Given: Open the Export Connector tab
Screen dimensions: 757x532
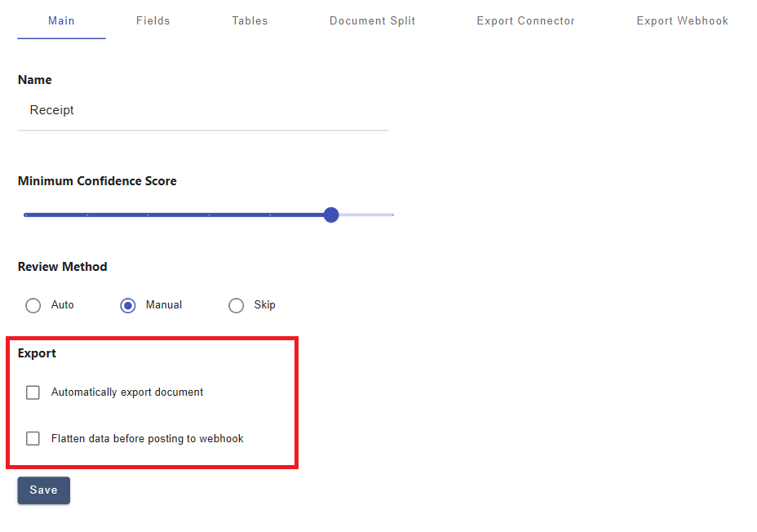Looking at the screenshot, I should pos(525,20).
